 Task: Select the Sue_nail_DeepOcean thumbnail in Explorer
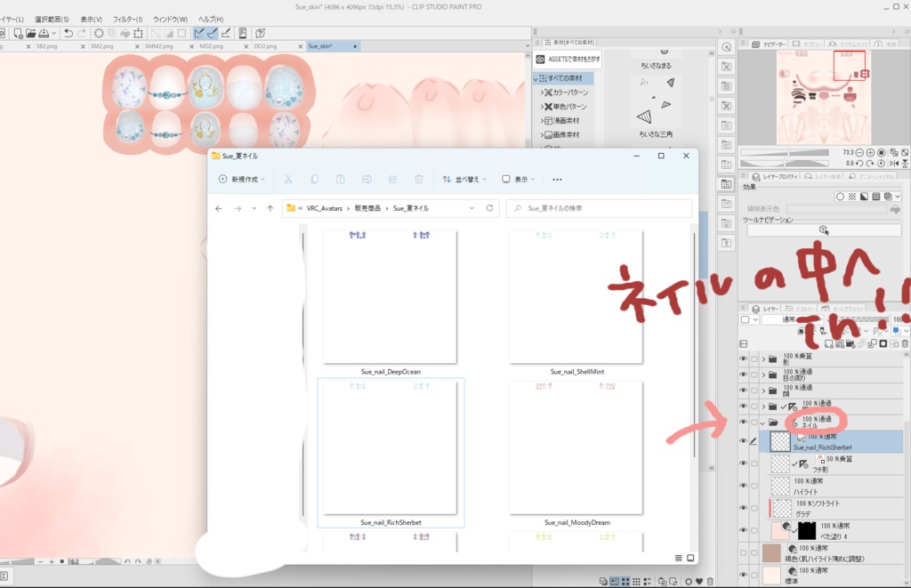389,298
